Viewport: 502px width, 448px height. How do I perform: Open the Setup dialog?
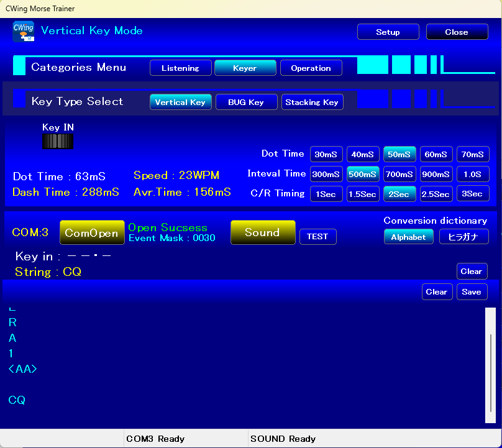388,32
